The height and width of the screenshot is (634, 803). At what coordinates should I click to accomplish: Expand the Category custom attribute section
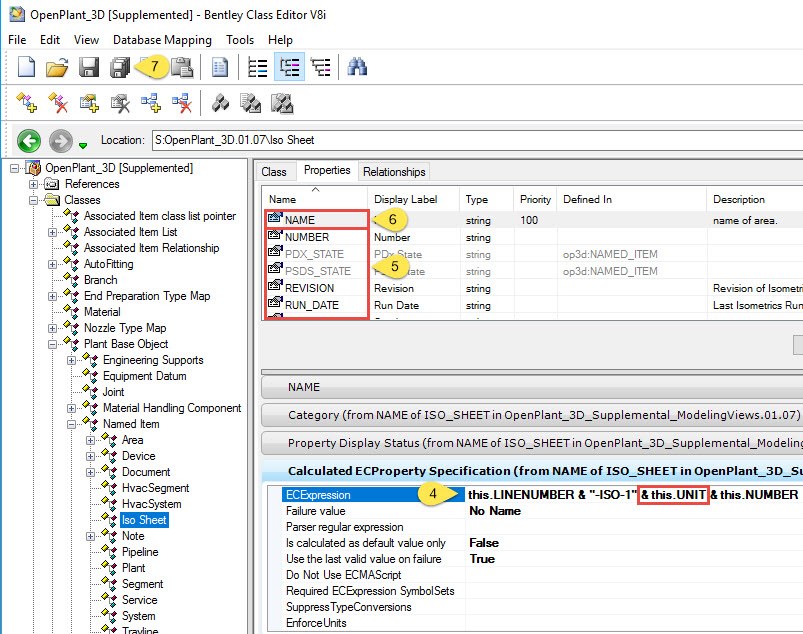tap(532, 415)
